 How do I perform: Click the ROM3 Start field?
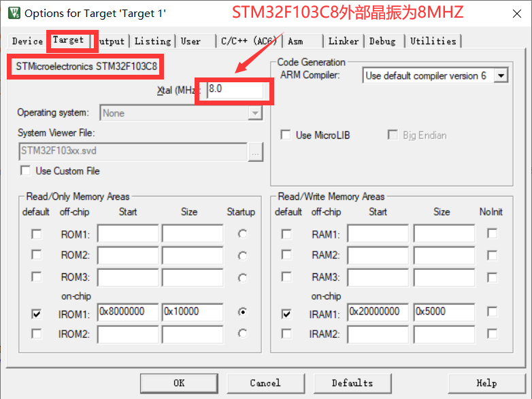pyautogui.click(x=128, y=277)
